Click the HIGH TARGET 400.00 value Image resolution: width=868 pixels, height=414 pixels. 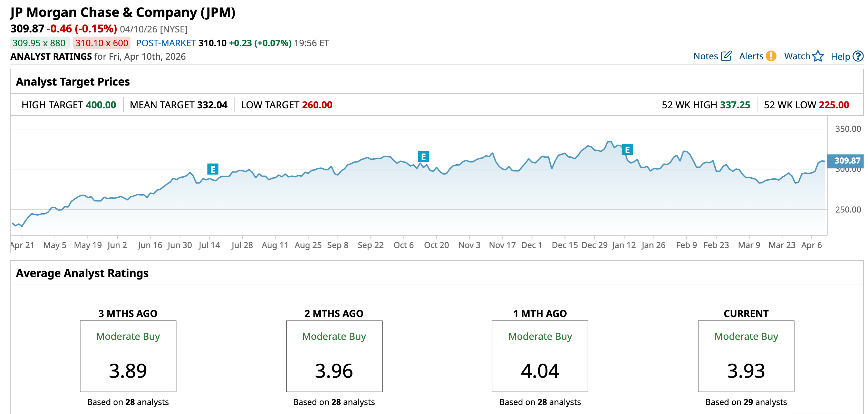(x=101, y=105)
